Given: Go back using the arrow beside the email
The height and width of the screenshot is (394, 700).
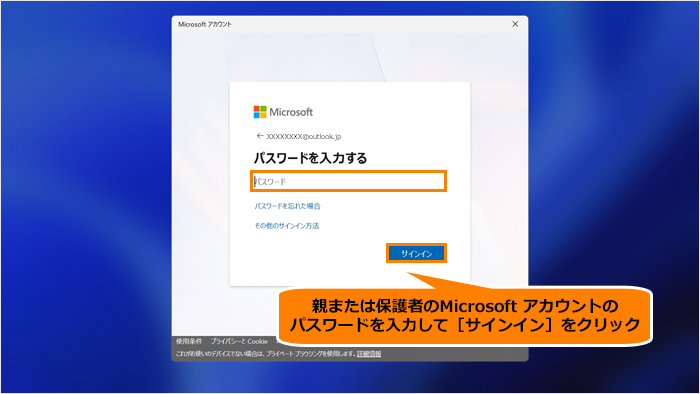Looking at the screenshot, I should click(x=260, y=136).
